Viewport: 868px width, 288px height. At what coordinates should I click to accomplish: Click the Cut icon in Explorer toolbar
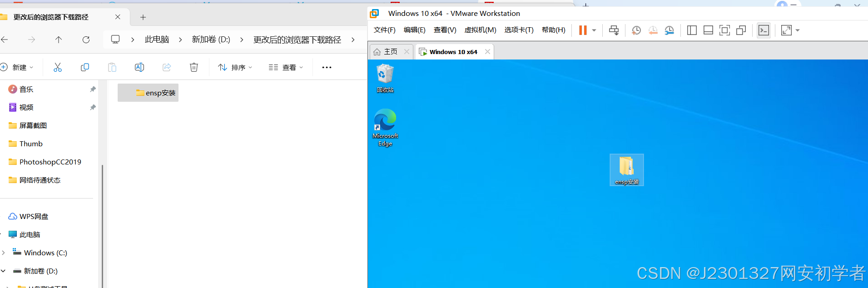[x=58, y=67]
